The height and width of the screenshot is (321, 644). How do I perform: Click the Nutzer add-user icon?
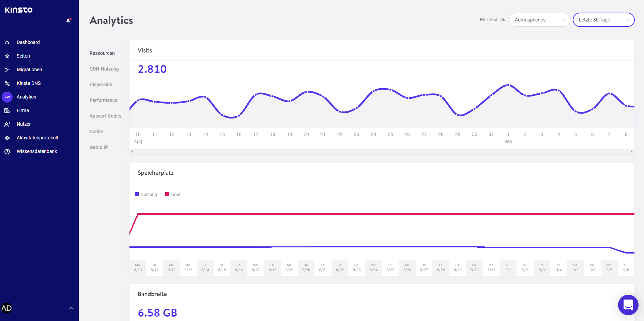(x=7, y=124)
